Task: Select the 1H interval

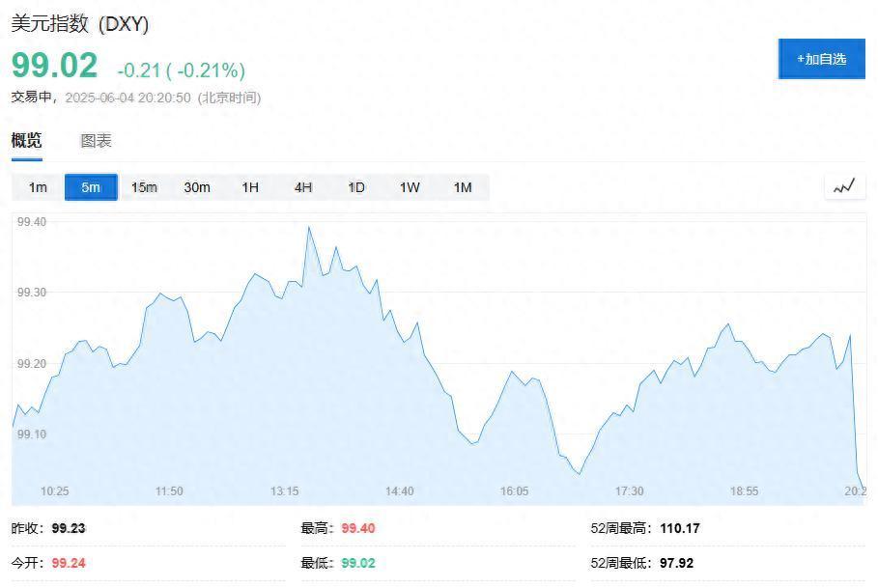Action: pos(250,187)
